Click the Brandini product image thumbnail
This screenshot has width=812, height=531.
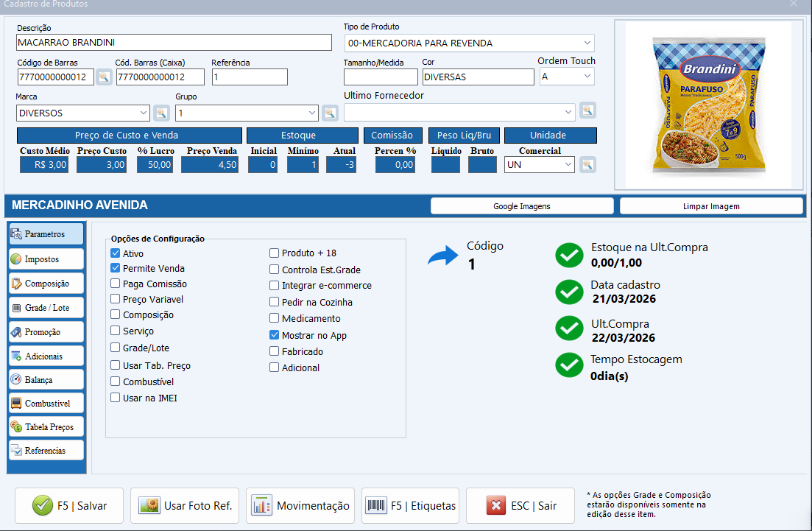[x=708, y=105]
